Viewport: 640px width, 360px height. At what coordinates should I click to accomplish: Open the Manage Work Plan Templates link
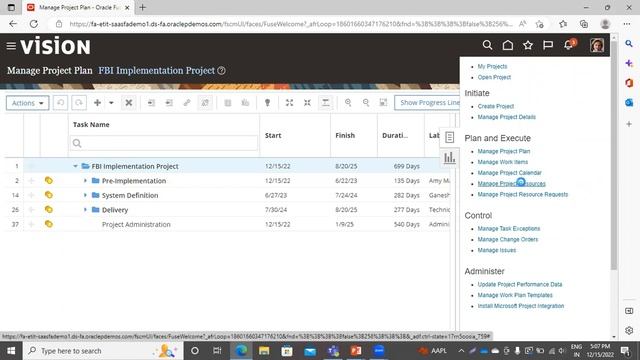(515, 295)
